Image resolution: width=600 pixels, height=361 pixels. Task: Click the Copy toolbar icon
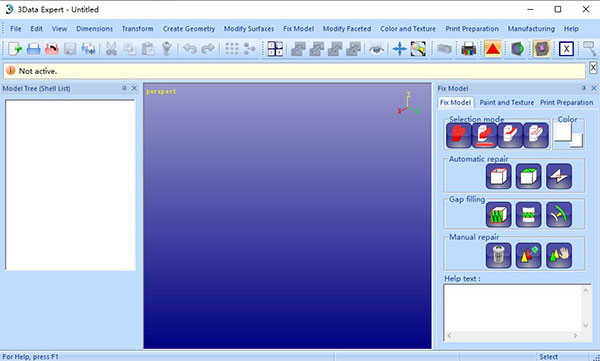(x=130, y=49)
